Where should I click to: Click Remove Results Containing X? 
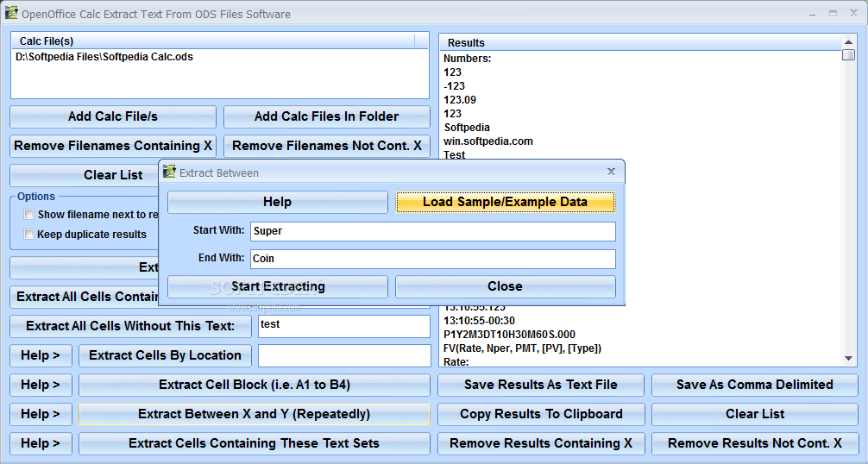(x=541, y=443)
